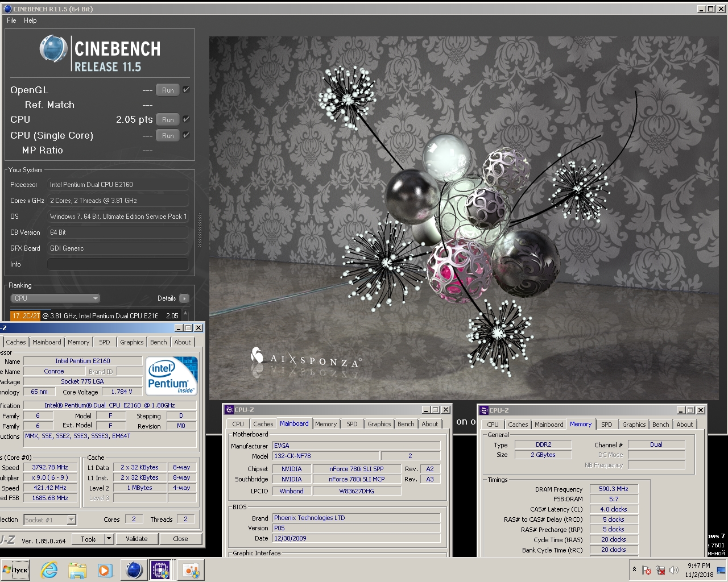This screenshot has height=582, width=728.
Task: Open the Socket #1 selection dropdown
Action: (49, 519)
